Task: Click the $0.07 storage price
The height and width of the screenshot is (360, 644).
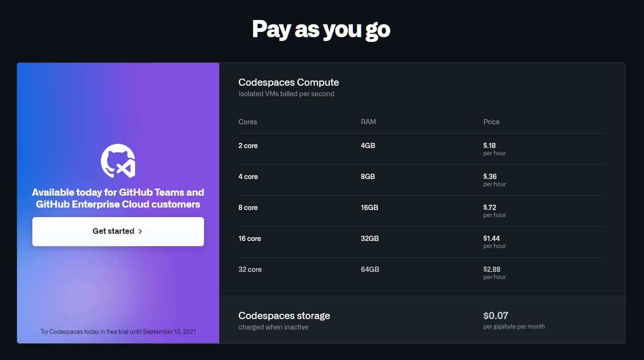Action: [495, 315]
